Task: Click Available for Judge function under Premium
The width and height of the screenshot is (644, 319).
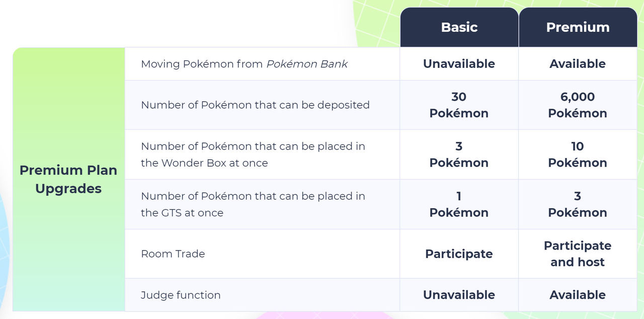Action: coord(578,295)
